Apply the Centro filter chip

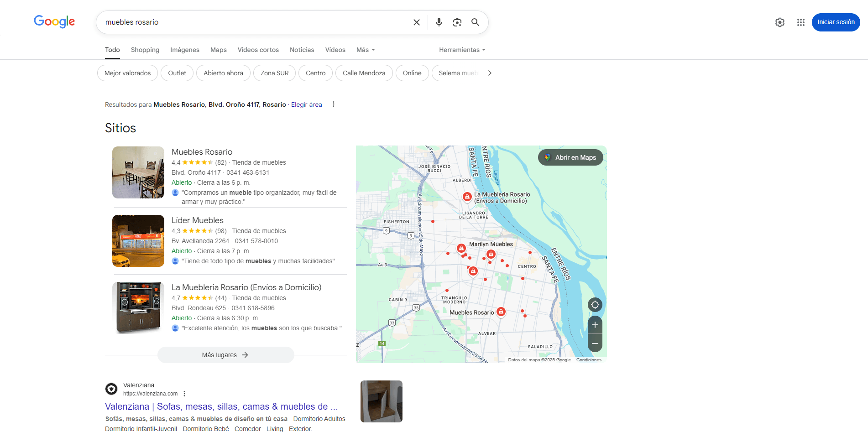[x=316, y=73]
